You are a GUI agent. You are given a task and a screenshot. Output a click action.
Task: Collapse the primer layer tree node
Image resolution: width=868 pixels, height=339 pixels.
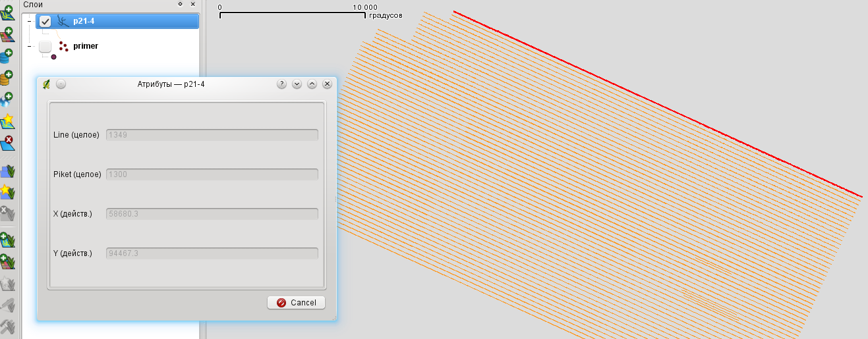30,47
